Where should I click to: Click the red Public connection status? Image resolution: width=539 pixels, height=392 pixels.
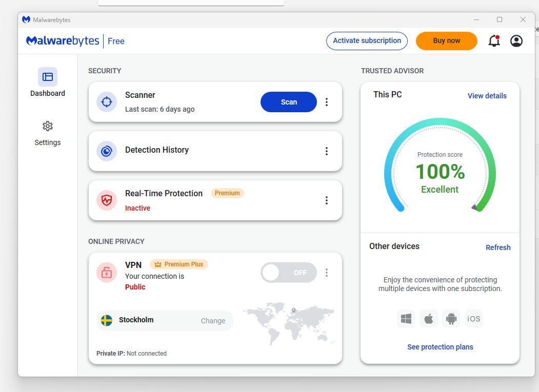[x=135, y=287]
